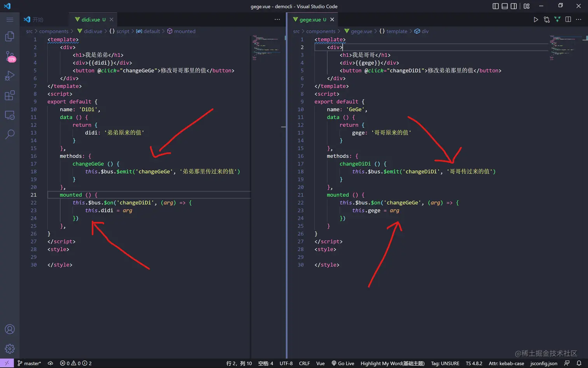This screenshot has width=588, height=368.
Task: Click the gege.vue minimap
Action: [x=565, y=48]
